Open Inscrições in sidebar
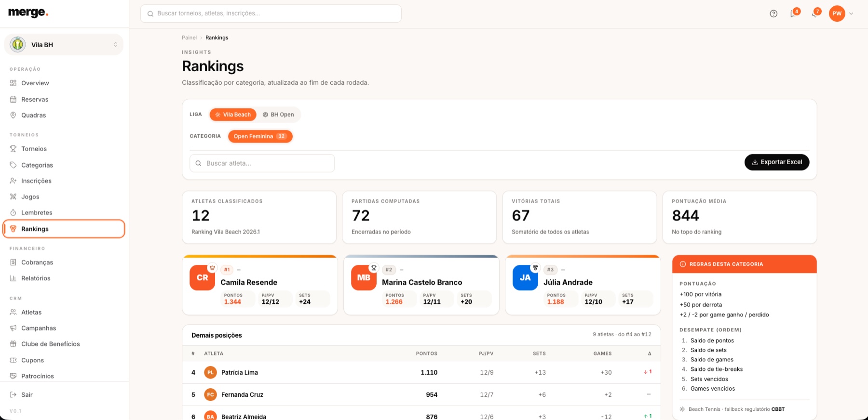The image size is (868, 420). coord(36,181)
